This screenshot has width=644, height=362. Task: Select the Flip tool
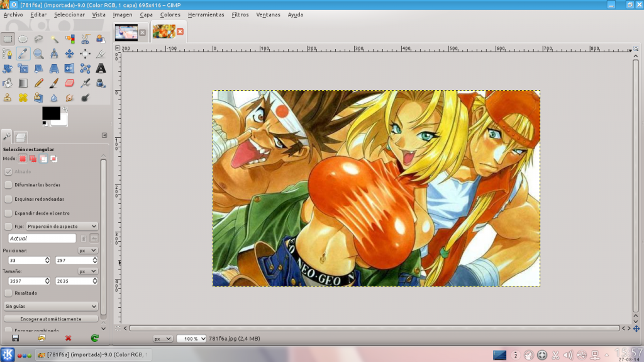click(x=70, y=69)
